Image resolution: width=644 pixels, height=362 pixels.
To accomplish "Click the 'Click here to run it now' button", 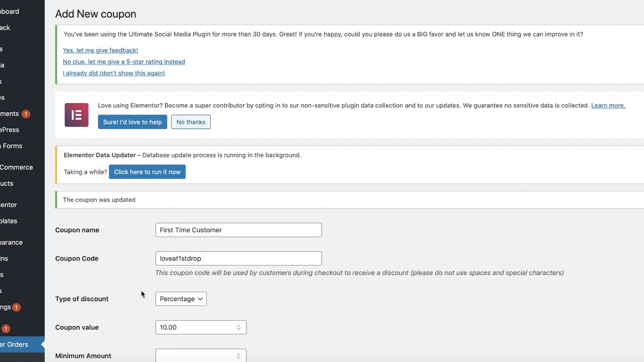I will pos(147,172).
